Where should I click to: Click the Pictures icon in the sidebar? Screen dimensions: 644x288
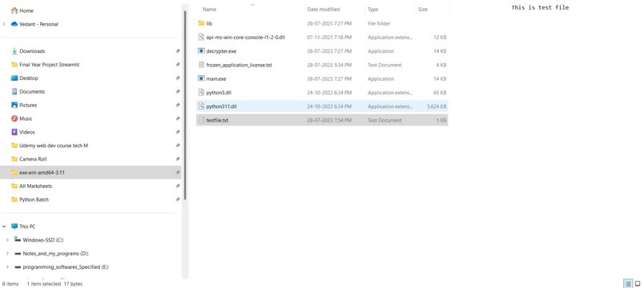(x=14, y=105)
